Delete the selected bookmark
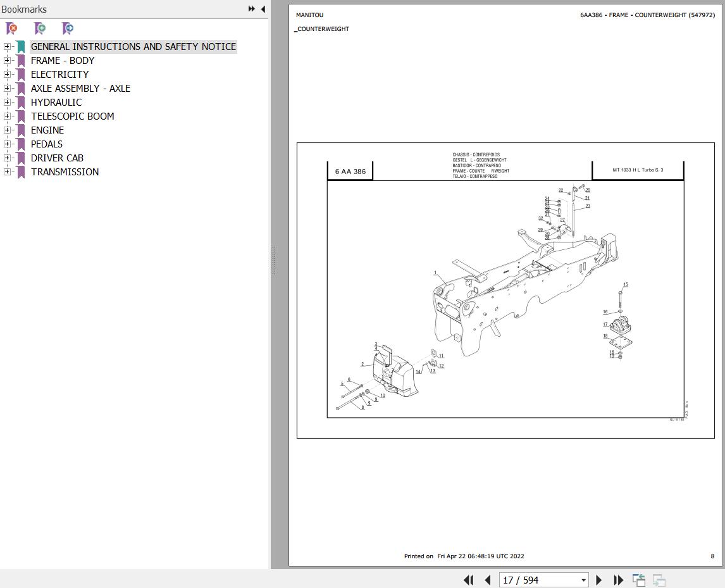 coord(11,28)
